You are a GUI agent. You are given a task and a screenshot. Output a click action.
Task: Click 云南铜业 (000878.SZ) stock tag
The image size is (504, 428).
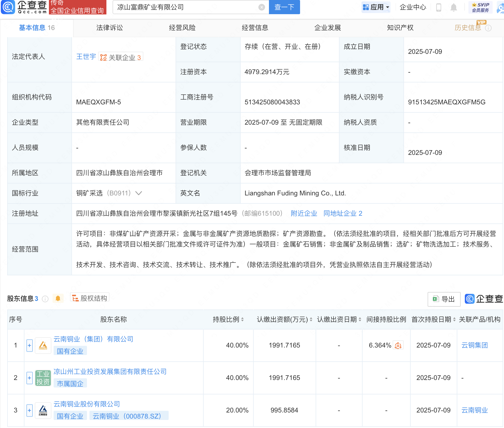[x=129, y=416]
